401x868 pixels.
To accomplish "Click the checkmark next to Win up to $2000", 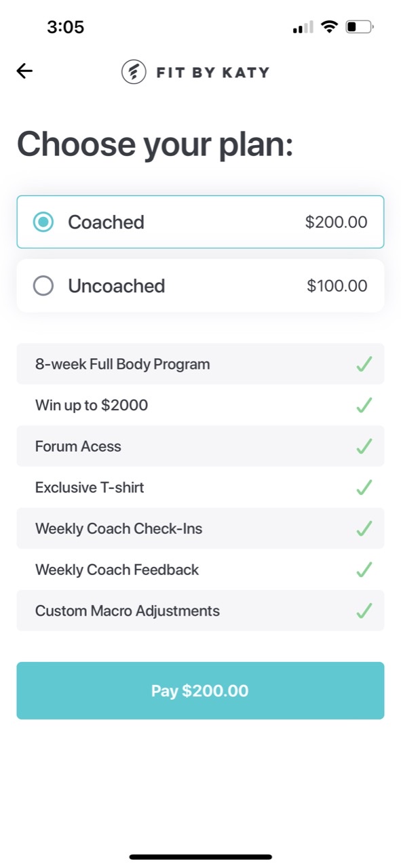I will click(x=364, y=405).
